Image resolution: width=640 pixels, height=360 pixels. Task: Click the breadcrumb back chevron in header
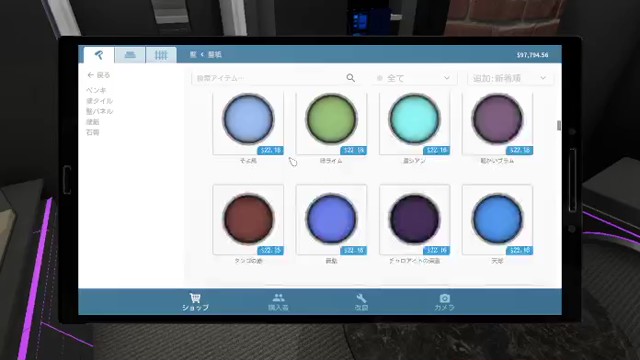[202, 54]
